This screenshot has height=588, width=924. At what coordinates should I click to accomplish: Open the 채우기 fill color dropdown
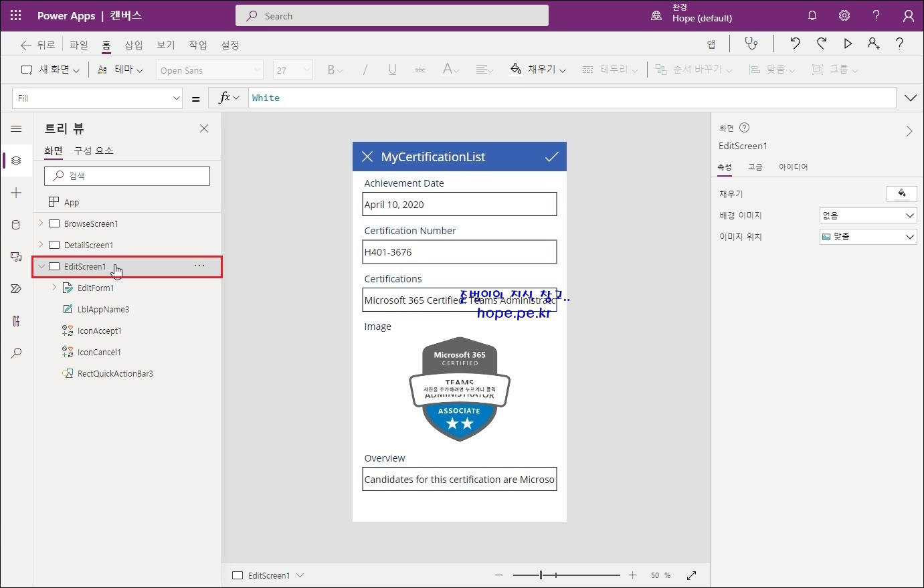(x=538, y=70)
